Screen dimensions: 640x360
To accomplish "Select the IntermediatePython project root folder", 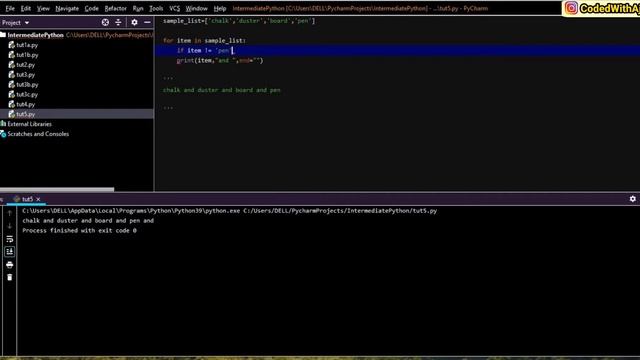I will (35, 35).
